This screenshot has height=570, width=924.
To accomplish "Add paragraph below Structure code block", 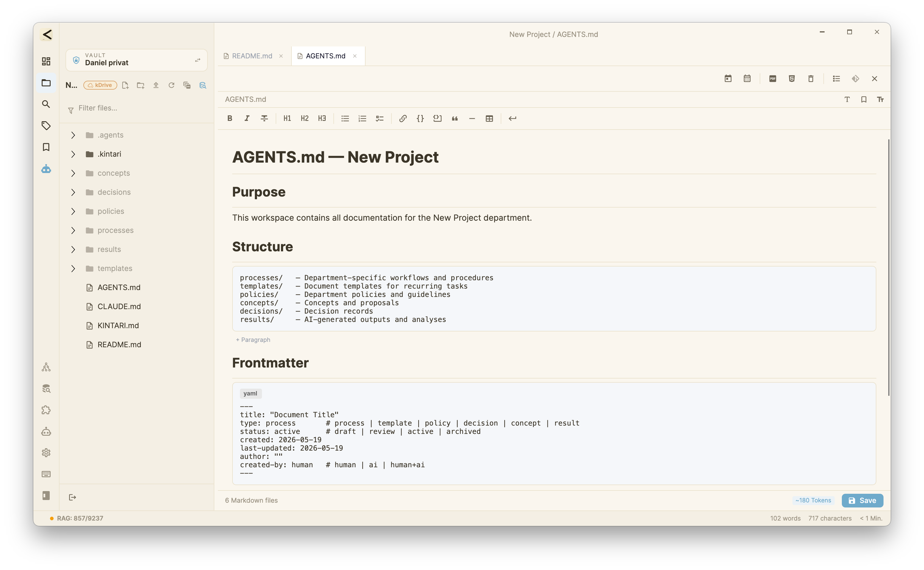I will click(253, 340).
